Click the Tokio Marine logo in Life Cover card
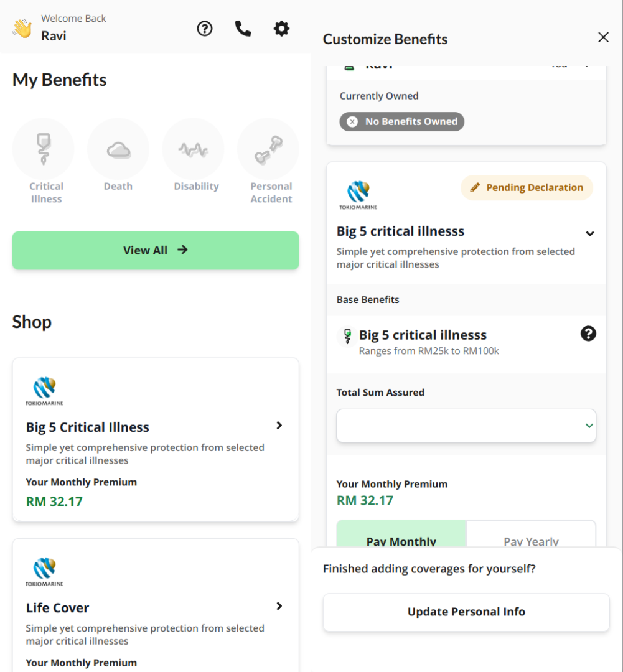The width and height of the screenshot is (623, 672). (x=44, y=572)
